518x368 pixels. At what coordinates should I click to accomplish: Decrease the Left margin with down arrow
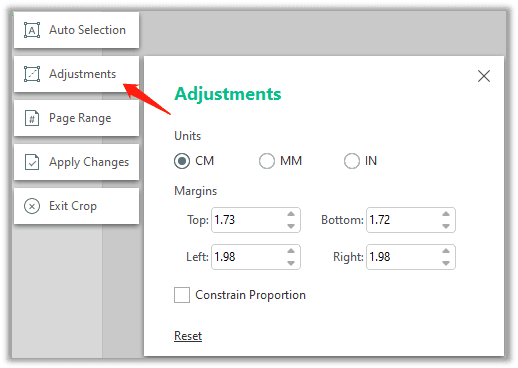coord(291,263)
